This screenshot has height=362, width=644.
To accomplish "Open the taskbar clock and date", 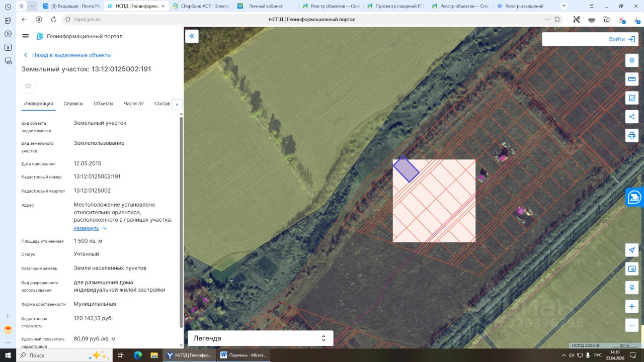I will (616, 355).
